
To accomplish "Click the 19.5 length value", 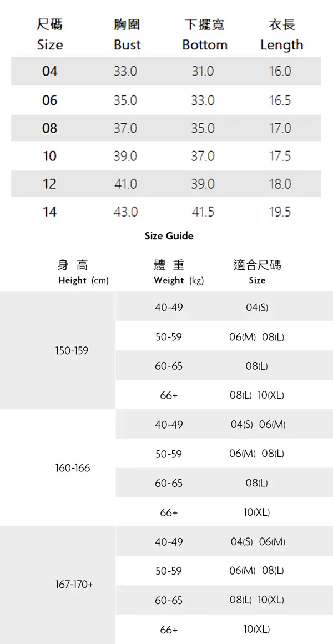I will coord(280,212).
